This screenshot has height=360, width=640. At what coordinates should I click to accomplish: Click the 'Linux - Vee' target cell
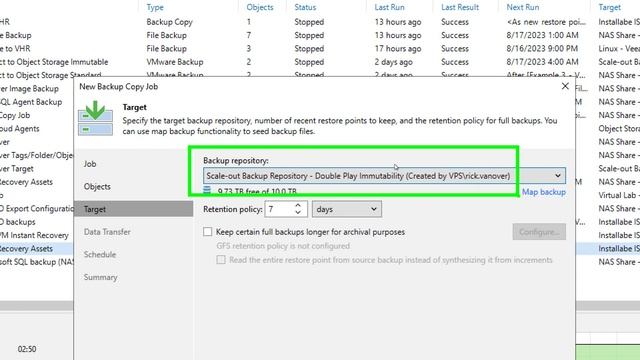tap(619, 49)
